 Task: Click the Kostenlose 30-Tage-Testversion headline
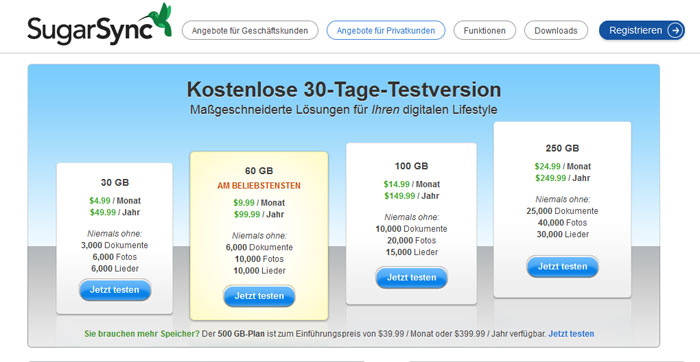click(344, 90)
